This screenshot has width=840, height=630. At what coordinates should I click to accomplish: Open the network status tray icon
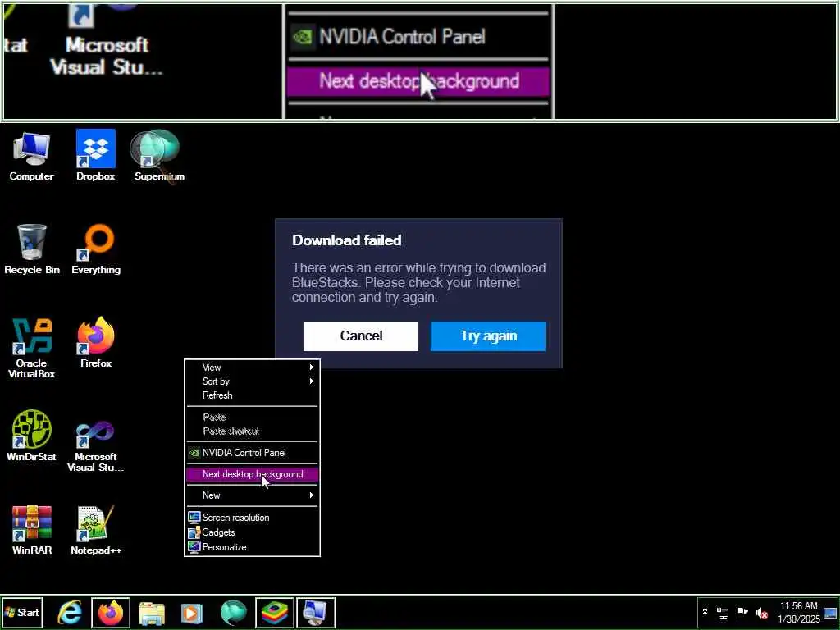click(x=723, y=613)
